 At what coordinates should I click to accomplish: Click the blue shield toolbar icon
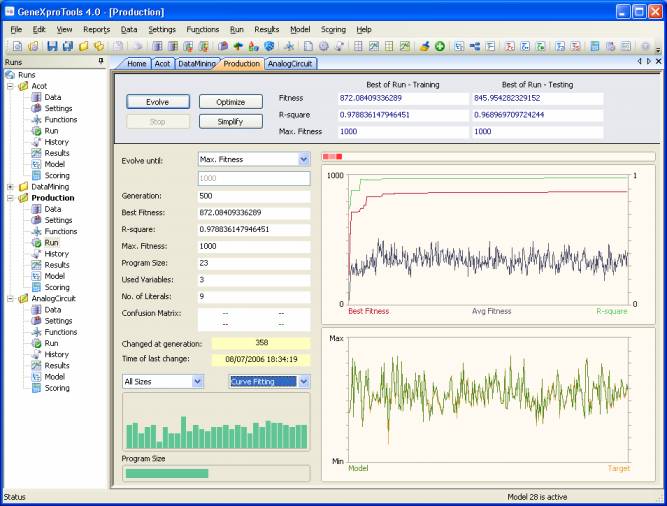(269, 46)
